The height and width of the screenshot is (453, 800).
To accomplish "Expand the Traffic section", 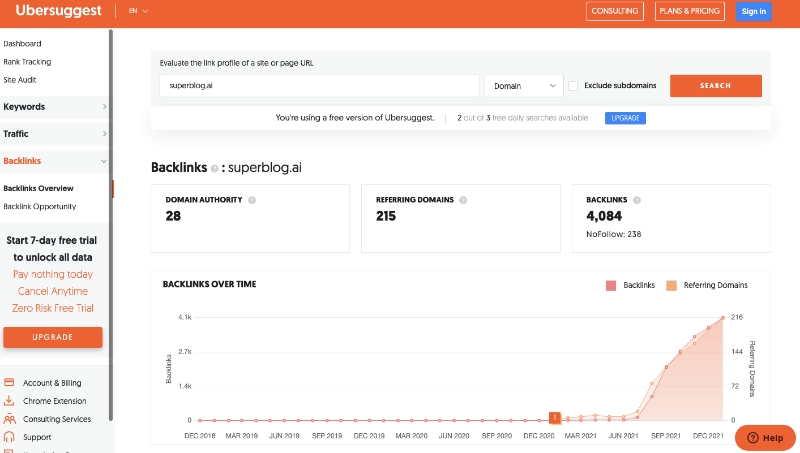I will (x=55, y=134).
